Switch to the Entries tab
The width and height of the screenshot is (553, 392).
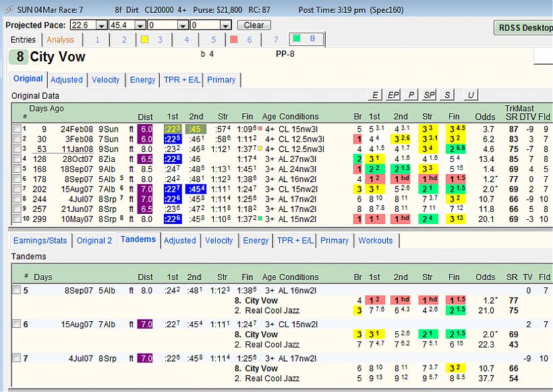tap(24, 40)
